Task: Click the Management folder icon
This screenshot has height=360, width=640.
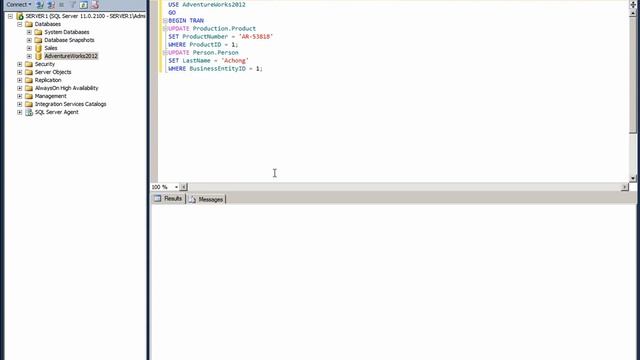Action: (29, 96)
